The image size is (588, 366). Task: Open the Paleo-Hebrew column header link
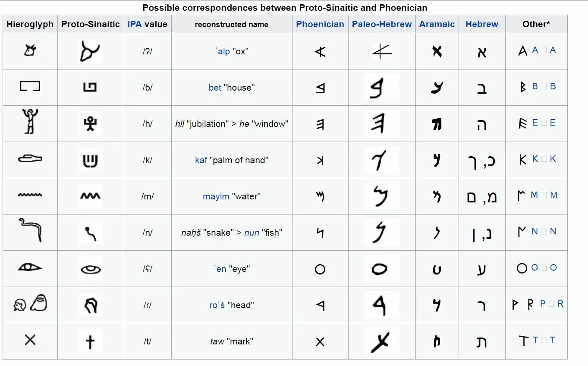pos(382,24)
